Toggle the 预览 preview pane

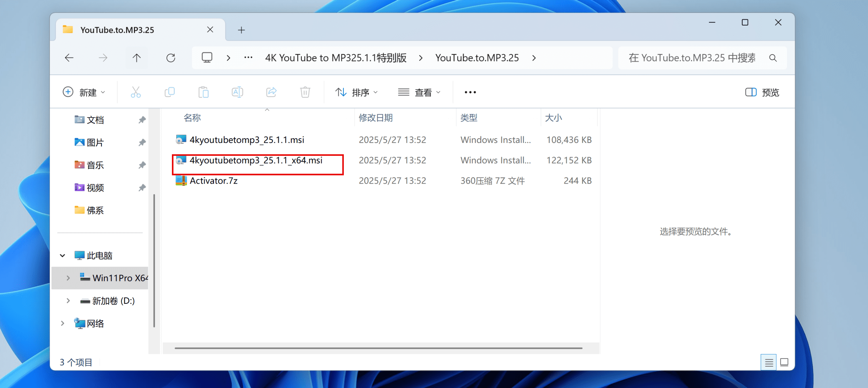pyautogui.click(x=762, y=92)
